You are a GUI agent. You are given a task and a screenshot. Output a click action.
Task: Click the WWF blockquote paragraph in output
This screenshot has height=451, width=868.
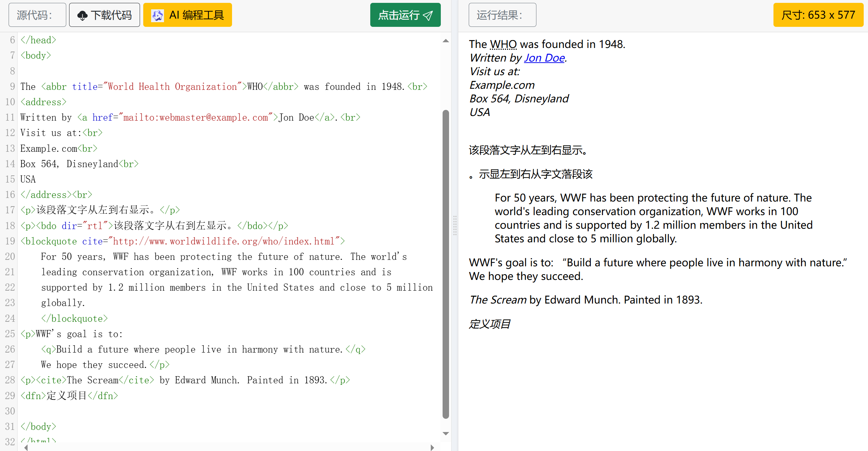(654, 218)
